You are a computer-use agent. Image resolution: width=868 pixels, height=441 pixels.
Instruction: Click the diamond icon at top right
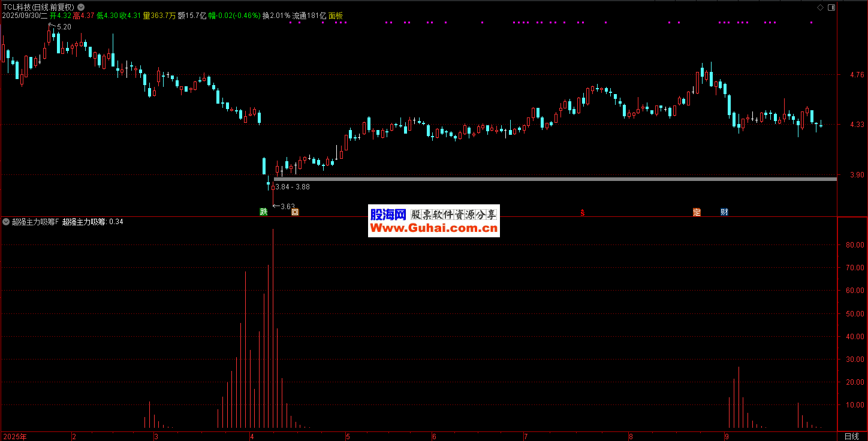[x=819, y=7]
